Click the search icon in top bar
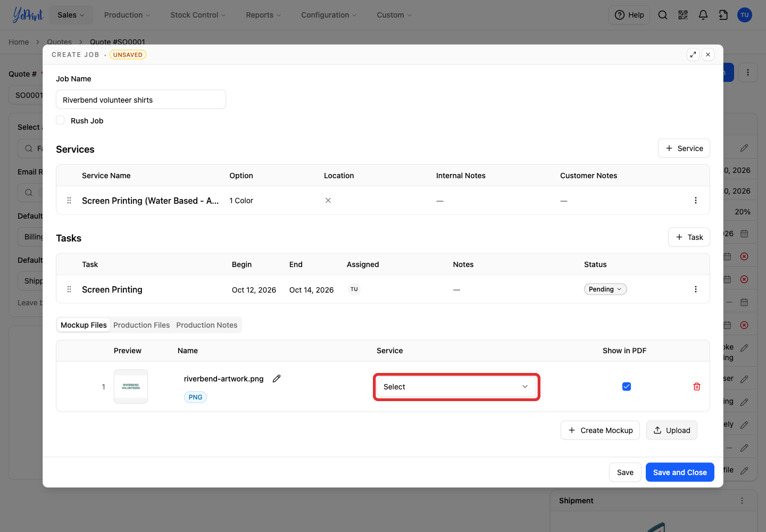Viewport: 766px width, 532px height. (663, 15)
